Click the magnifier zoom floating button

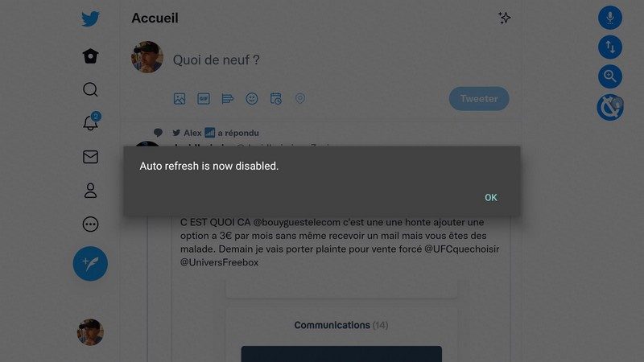pyautogui.click(x=610, y=76)
